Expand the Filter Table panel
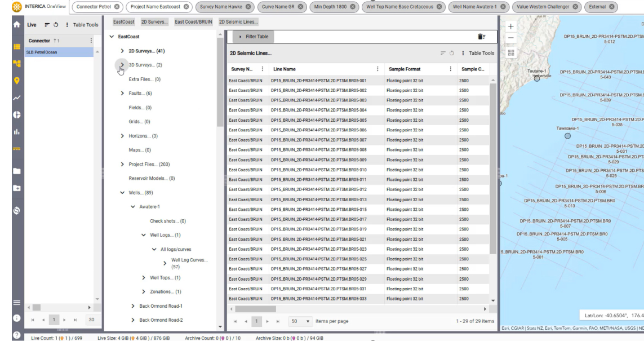This screenshot has width=644, height=341. click(252, 37)
